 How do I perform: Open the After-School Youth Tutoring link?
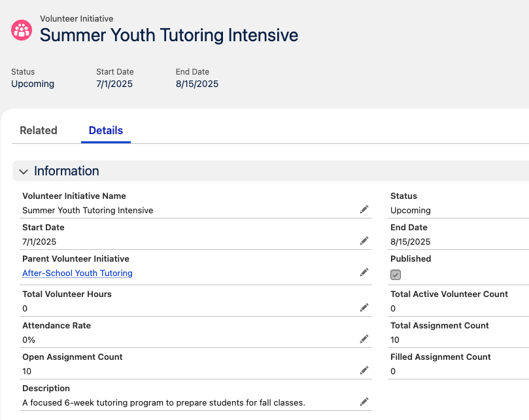(77, 273)
